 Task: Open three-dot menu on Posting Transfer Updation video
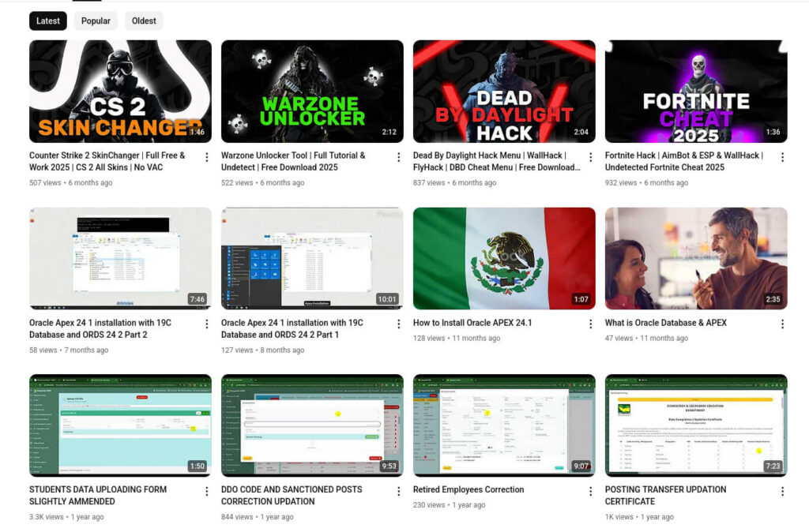tap(783, 491)
